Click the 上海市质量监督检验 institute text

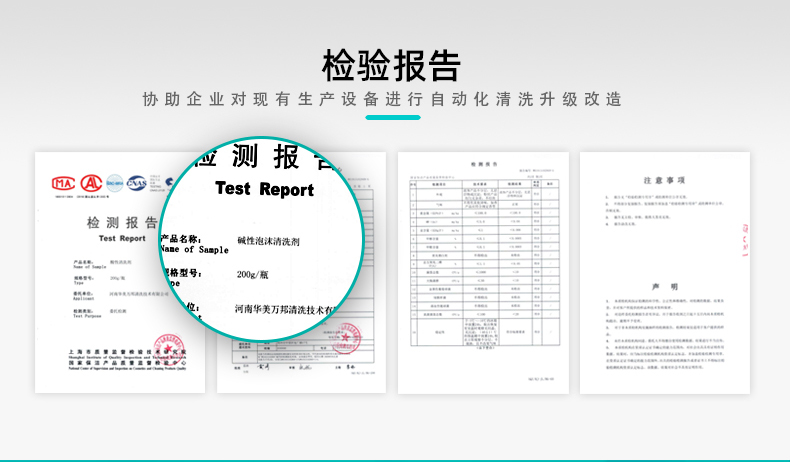[x=127, y=352]
